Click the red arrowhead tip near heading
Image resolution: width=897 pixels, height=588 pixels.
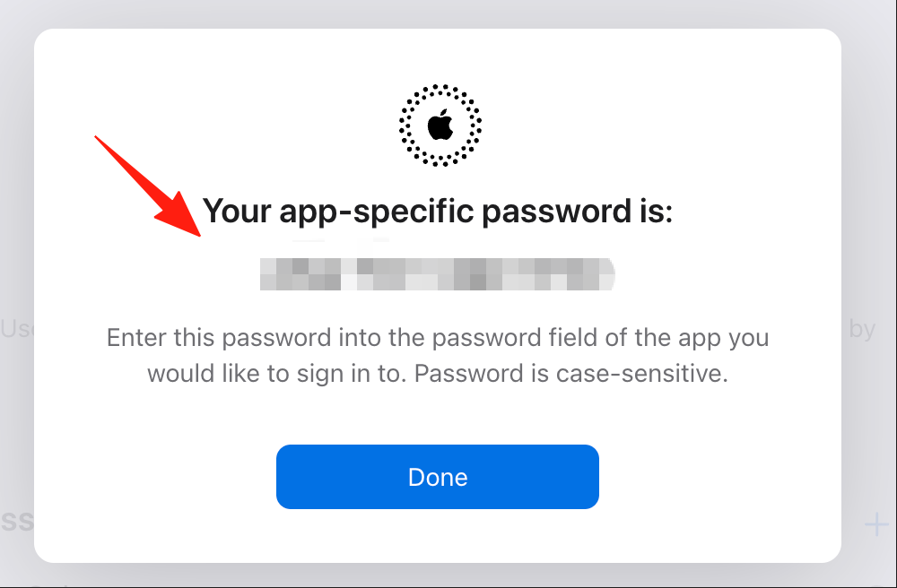click(x=197, y=233)
